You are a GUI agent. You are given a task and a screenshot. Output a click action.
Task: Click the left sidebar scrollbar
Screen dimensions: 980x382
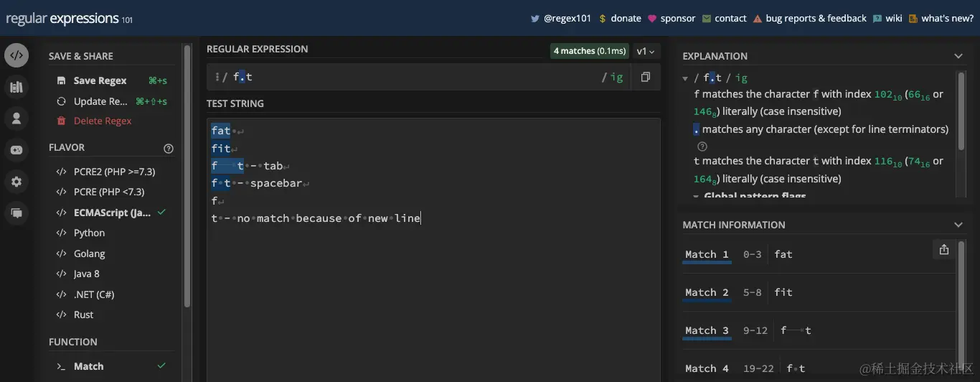coord(187,176)
